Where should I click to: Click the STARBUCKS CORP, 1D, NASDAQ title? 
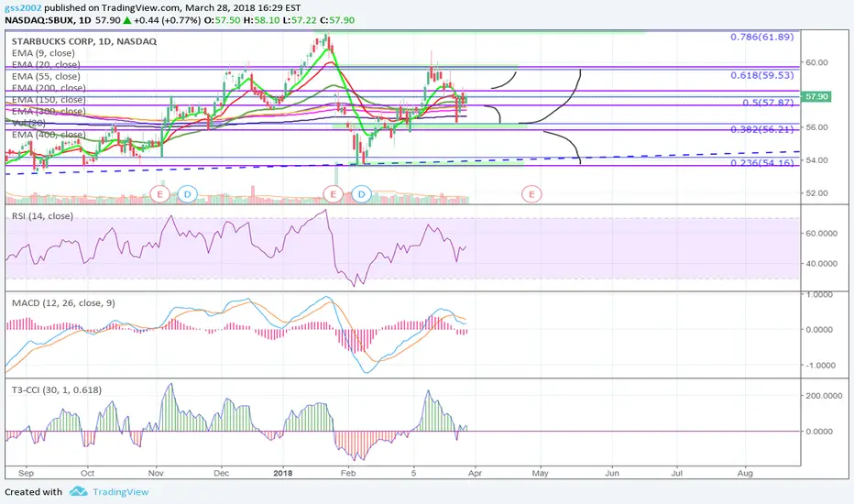84,41
